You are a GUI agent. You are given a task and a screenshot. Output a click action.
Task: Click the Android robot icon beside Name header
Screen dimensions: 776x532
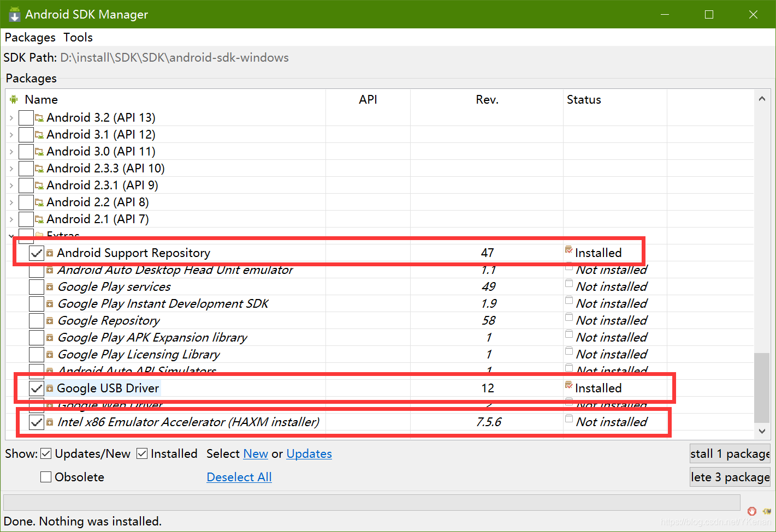(x=14, y=99)
